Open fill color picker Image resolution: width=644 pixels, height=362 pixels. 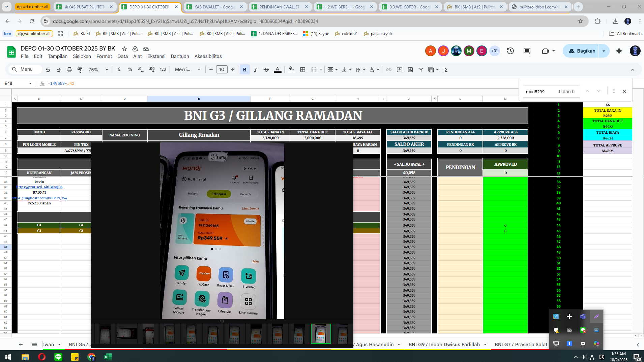pyautogui.click(x=291, y=69)
